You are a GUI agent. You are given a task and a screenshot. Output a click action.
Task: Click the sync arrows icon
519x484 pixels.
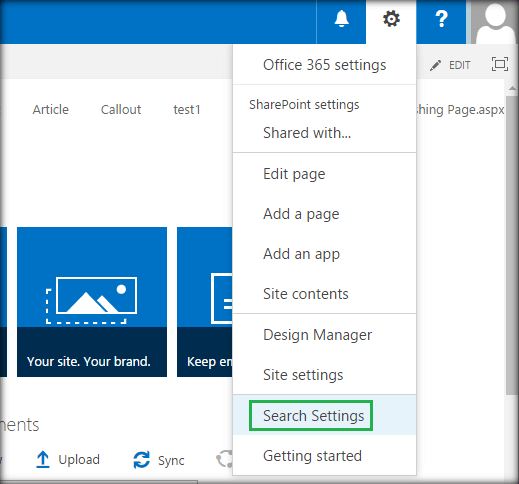[142, 460]
